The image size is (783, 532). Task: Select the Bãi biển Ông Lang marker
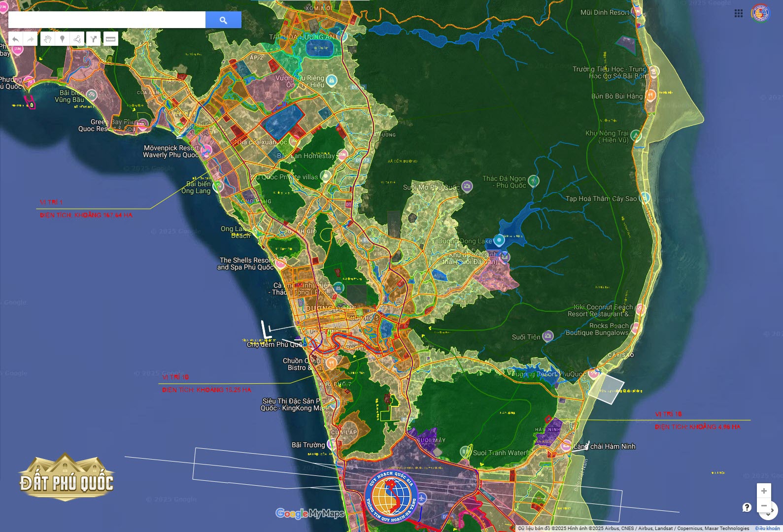(218, 186)
